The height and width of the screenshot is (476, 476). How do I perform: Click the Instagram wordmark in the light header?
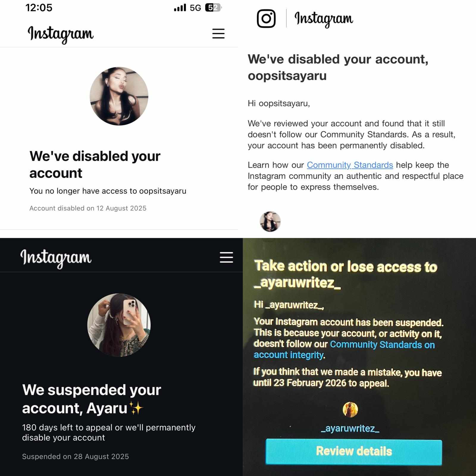pyautogui.click(x=61, y=34)
